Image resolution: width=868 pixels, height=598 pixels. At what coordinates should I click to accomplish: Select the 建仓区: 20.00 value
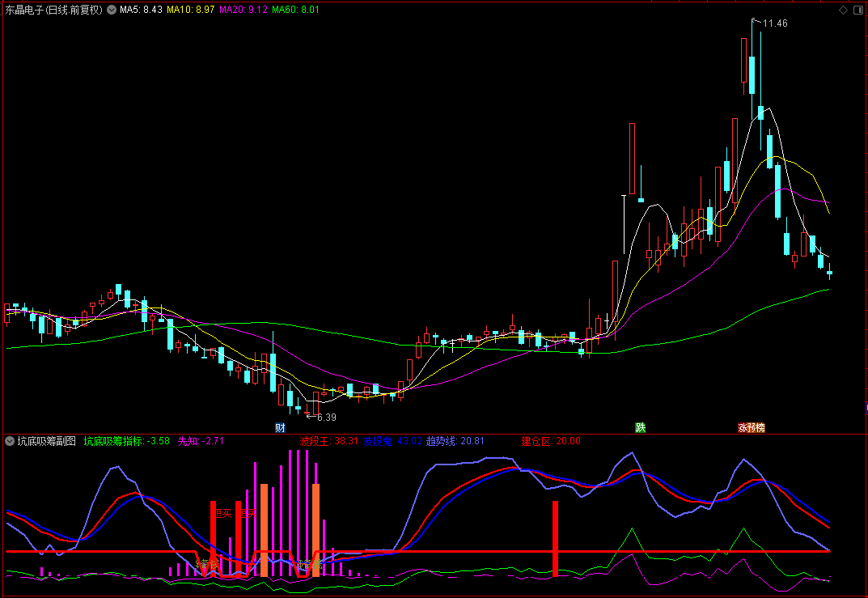point(551,441)
